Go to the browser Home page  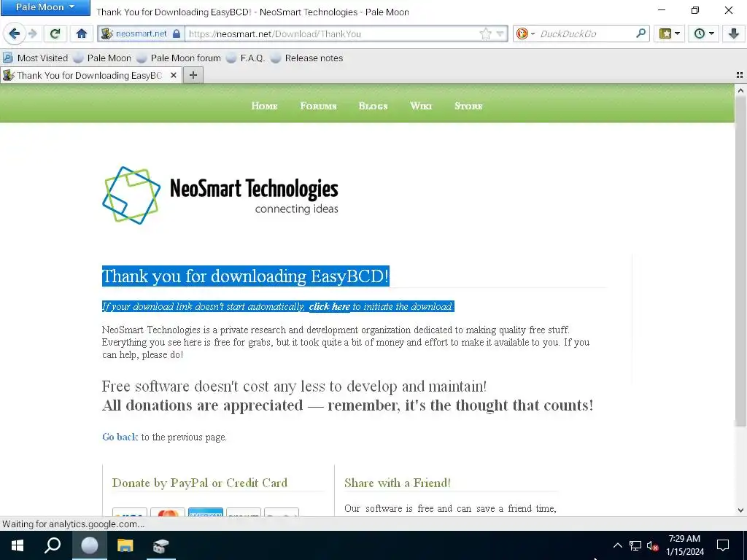click(82, 34)
